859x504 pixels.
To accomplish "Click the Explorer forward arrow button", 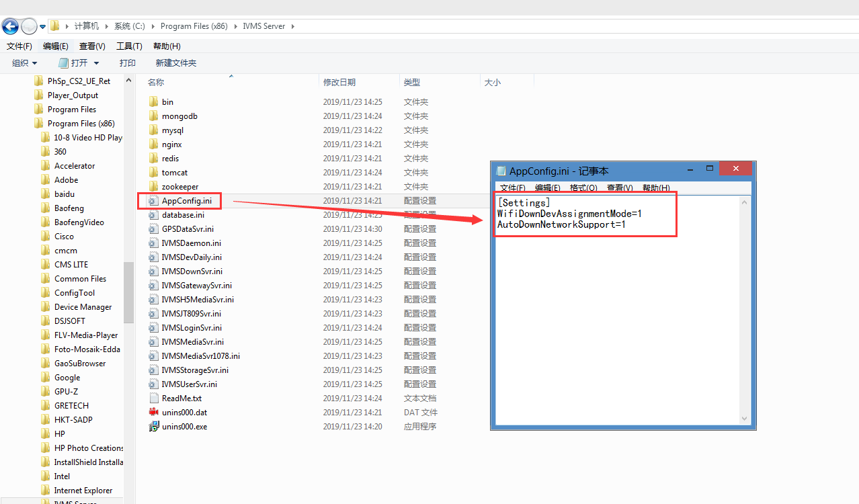I will 29,26.
